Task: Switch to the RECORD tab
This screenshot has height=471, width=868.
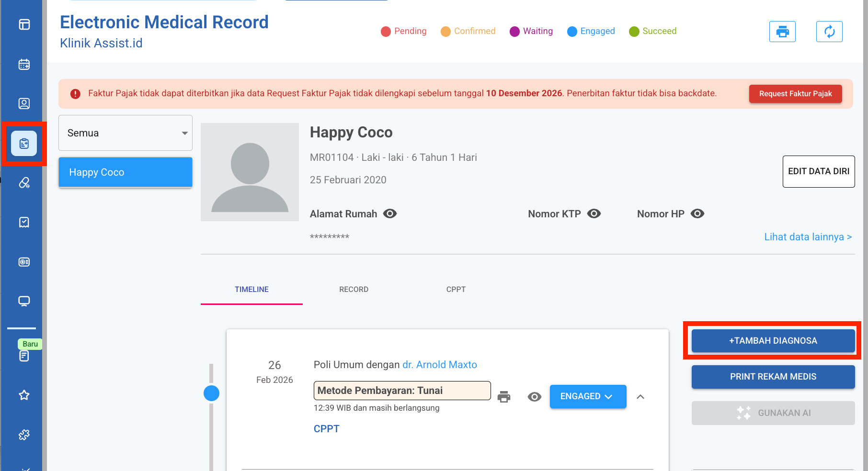Action: (x=354, y=289)
